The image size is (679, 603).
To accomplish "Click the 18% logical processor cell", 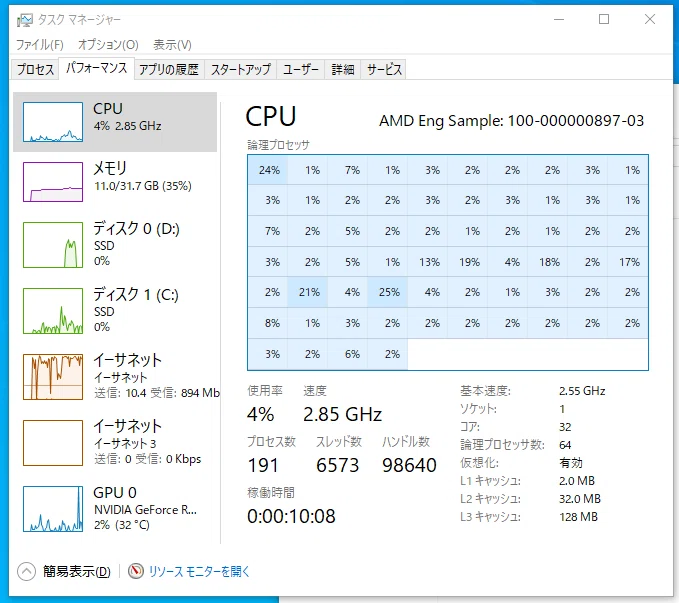I will (548, 262).
